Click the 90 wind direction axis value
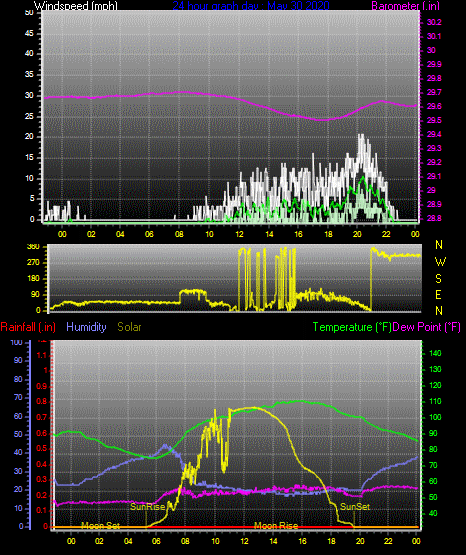466x555 pixels. point(35,294)
